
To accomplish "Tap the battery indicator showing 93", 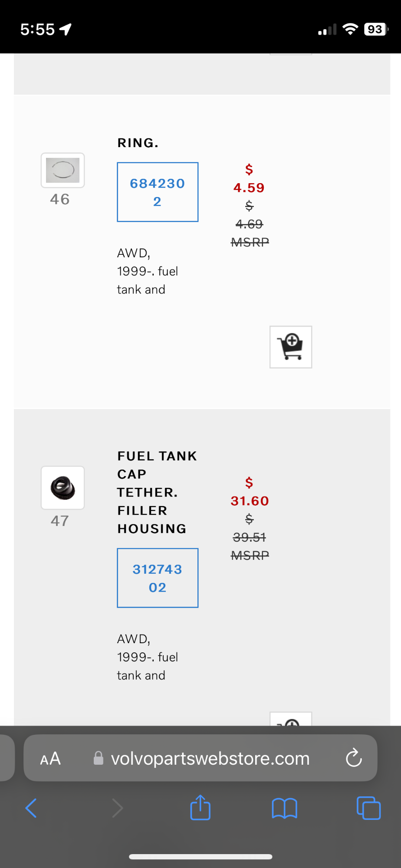I will click(375, 30).
